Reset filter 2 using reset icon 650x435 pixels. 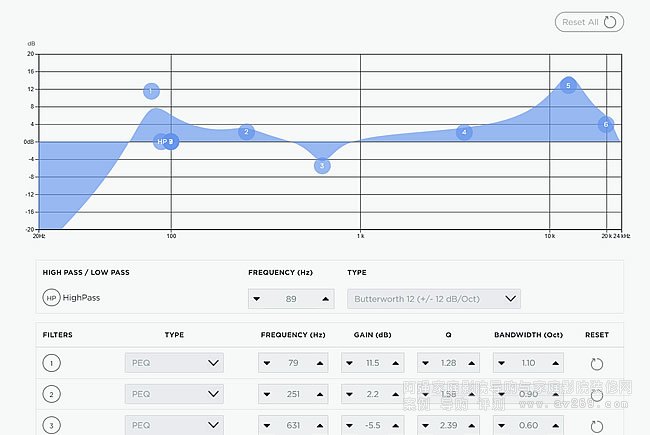click(x=597, y=395)
